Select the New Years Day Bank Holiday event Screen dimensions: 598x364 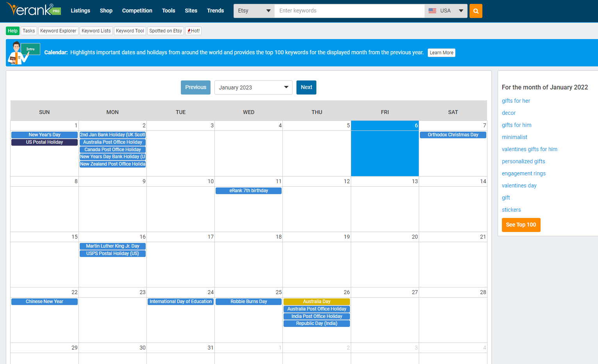click(112, 157)
